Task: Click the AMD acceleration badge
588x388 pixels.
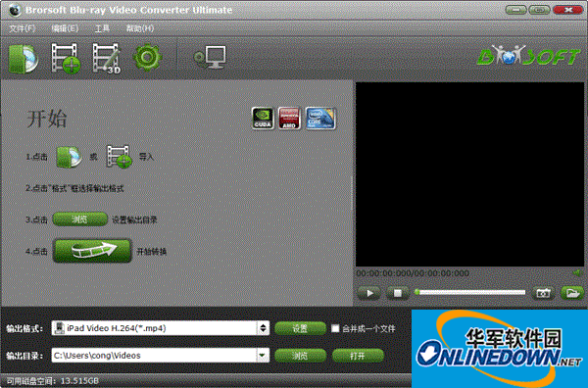Action: pyautogui.click(x=289, y=119)
